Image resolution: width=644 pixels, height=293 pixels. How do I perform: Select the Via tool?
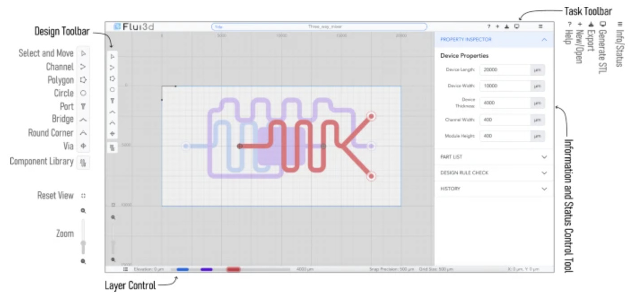113,134
